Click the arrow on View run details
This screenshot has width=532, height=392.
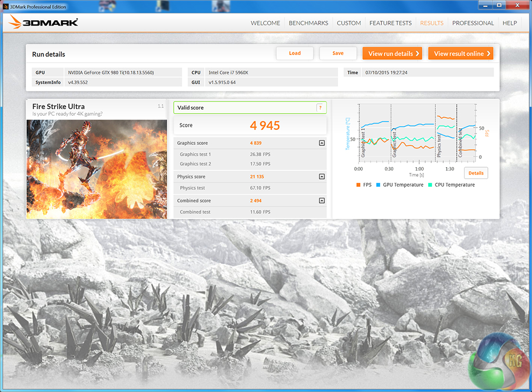(x=418, y=53)
